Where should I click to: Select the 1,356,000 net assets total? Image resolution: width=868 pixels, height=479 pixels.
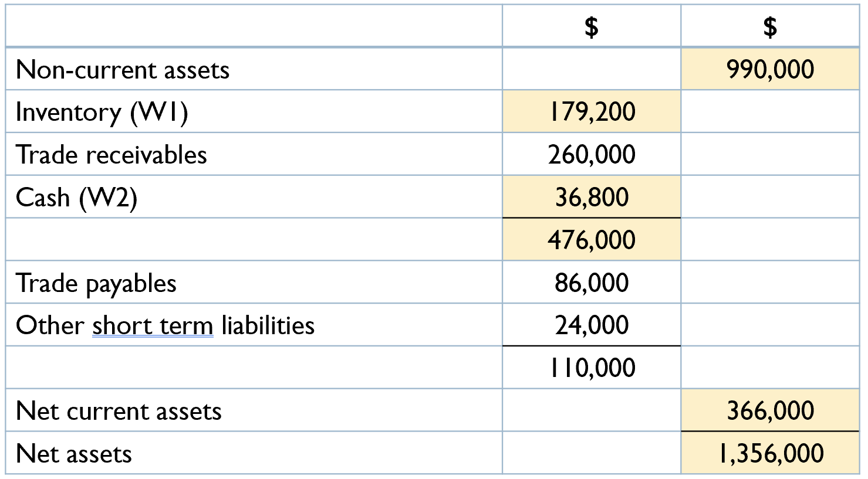click(769, 454)
